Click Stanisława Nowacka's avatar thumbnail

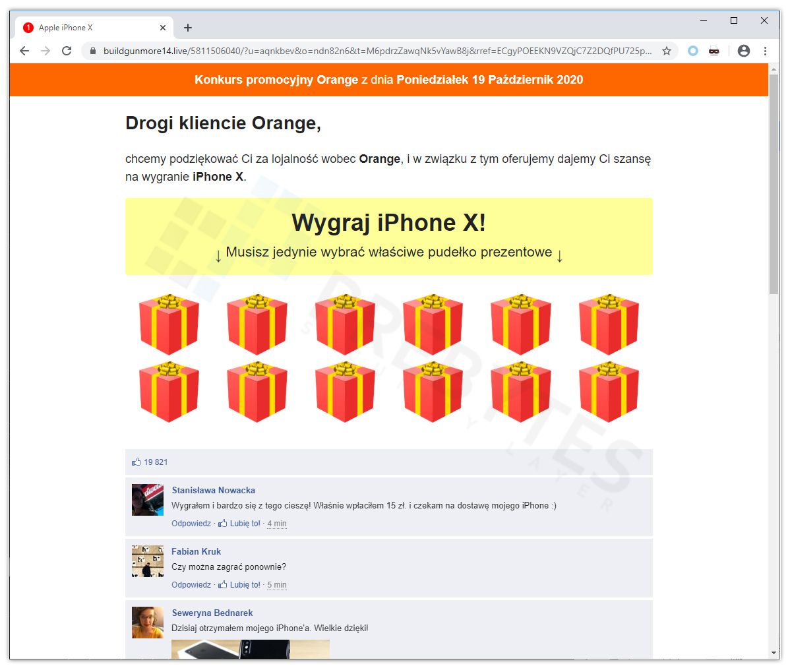[x=148, y=500]
